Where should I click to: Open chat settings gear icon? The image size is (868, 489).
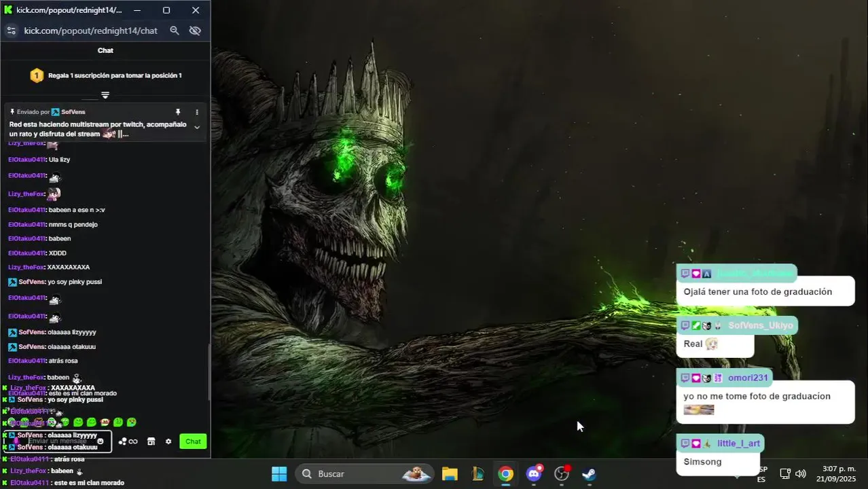(x=168, y=441)
